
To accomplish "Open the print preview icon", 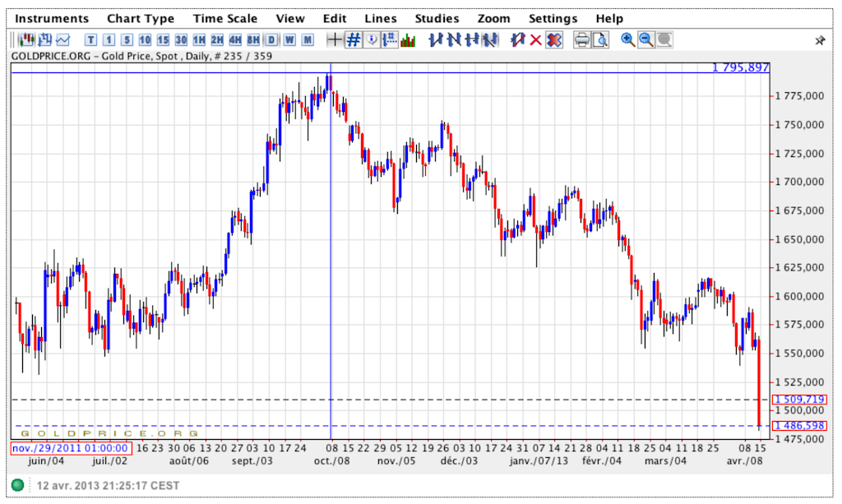I will (x=600, y=39).
